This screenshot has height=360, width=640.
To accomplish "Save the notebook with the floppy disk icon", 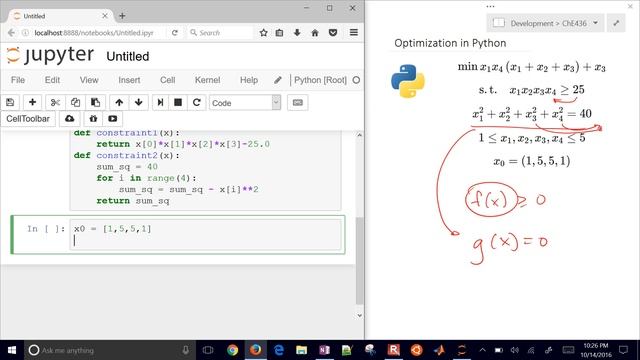I will (x=11, y=102).
